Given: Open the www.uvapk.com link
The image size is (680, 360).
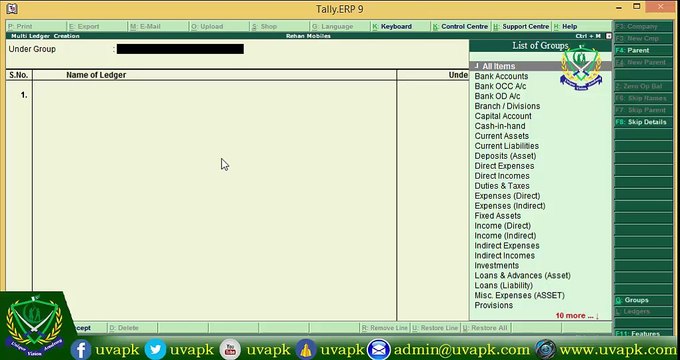Looking at the screenshot, I should (618, 350).
